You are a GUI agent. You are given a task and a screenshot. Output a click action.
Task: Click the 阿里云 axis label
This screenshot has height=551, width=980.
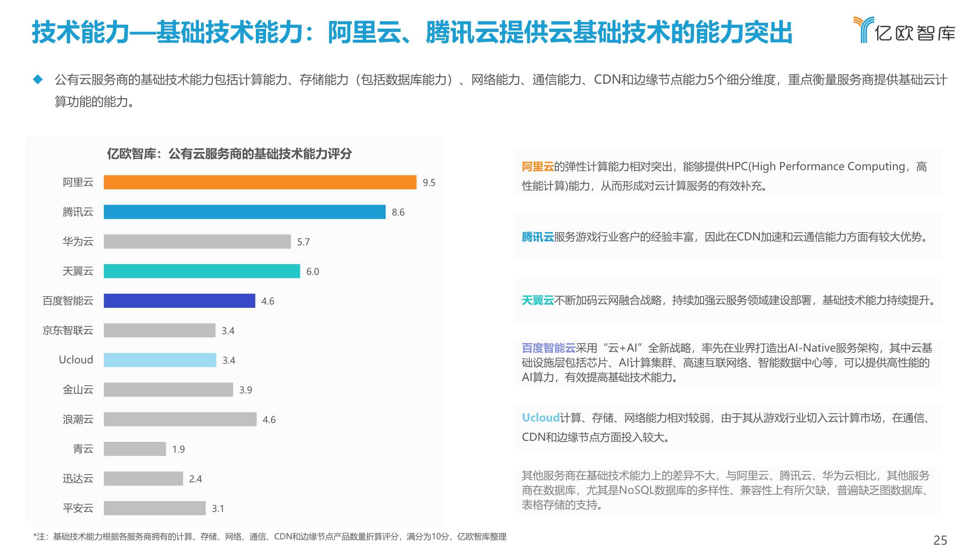[x=78, y=182]
